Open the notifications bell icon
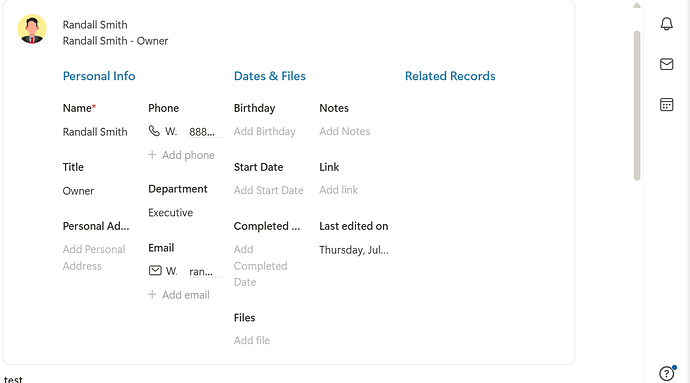 (x=666, y=24)
